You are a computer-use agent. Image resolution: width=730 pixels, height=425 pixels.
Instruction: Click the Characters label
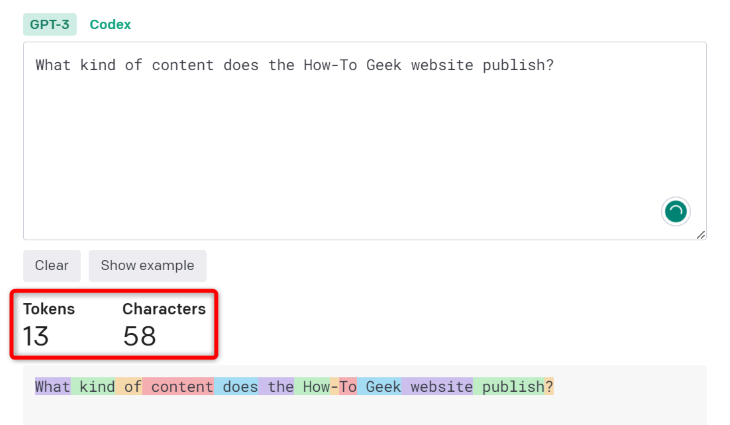pyautogui.click(x=164, y=309)
